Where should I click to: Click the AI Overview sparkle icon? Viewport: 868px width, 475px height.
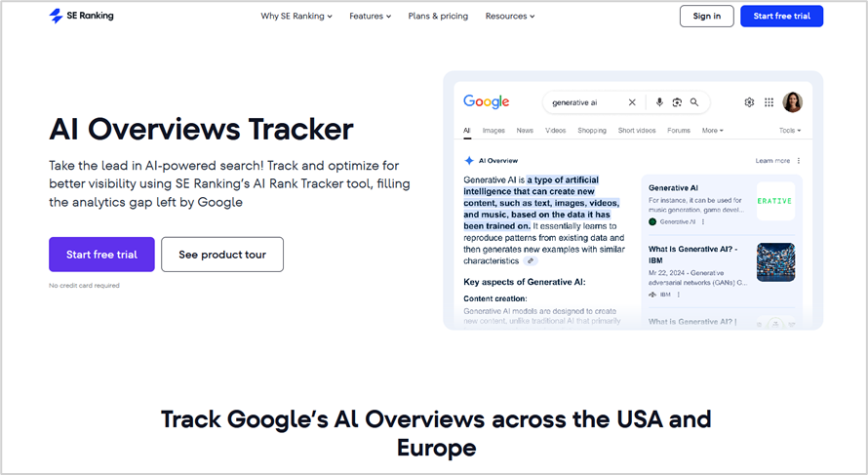[x=469, y=161]
